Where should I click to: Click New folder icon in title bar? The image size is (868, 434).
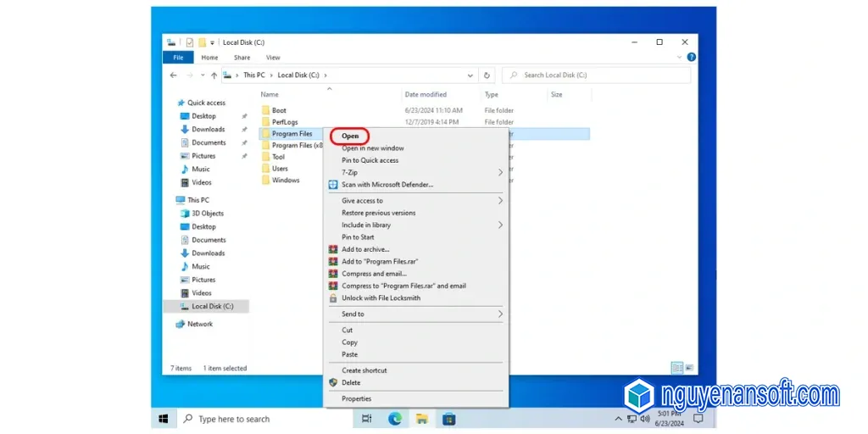point(203,42)
